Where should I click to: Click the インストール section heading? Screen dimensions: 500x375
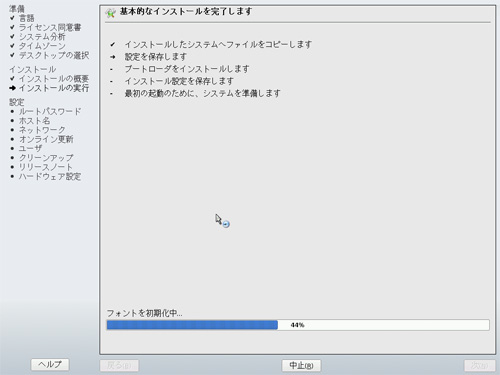(32, 69)
